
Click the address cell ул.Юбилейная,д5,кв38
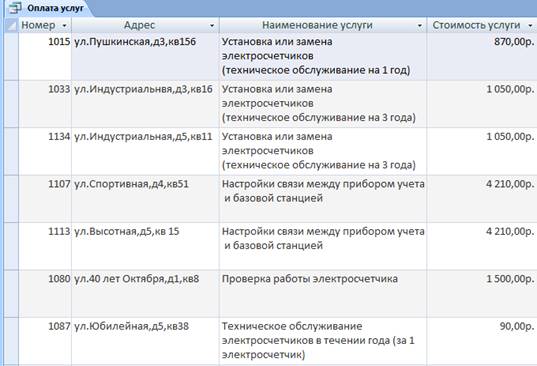pyautogui.click(x=145, y=341)
